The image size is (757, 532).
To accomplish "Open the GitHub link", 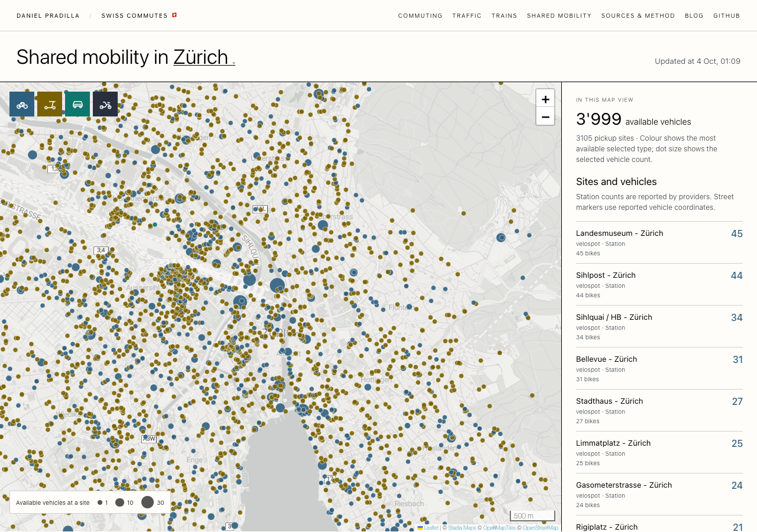I will point(727,16).
